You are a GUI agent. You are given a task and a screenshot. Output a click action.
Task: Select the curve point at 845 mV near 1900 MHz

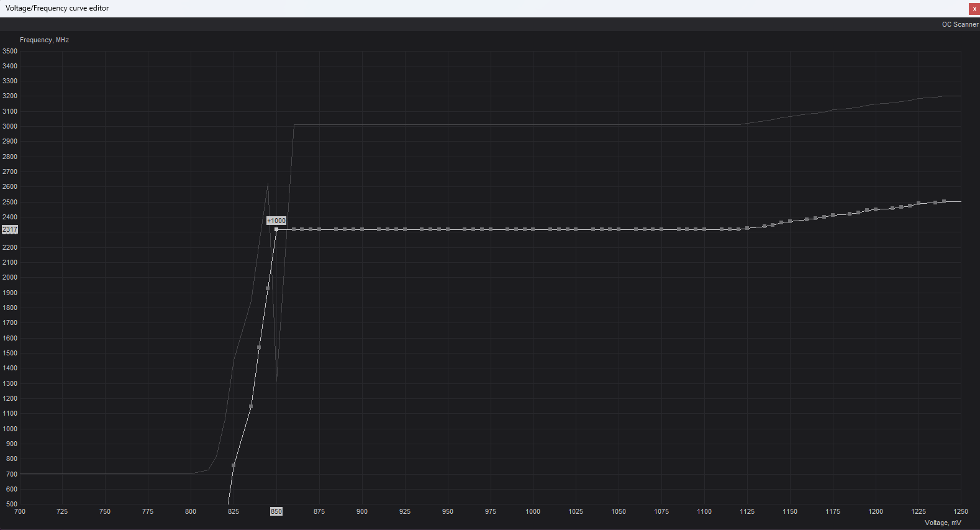coord(268,288)
